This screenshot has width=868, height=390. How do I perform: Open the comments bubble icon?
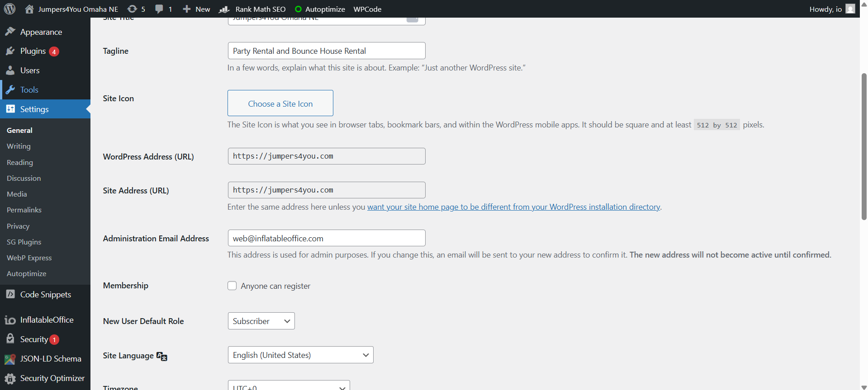coord(159,9)
